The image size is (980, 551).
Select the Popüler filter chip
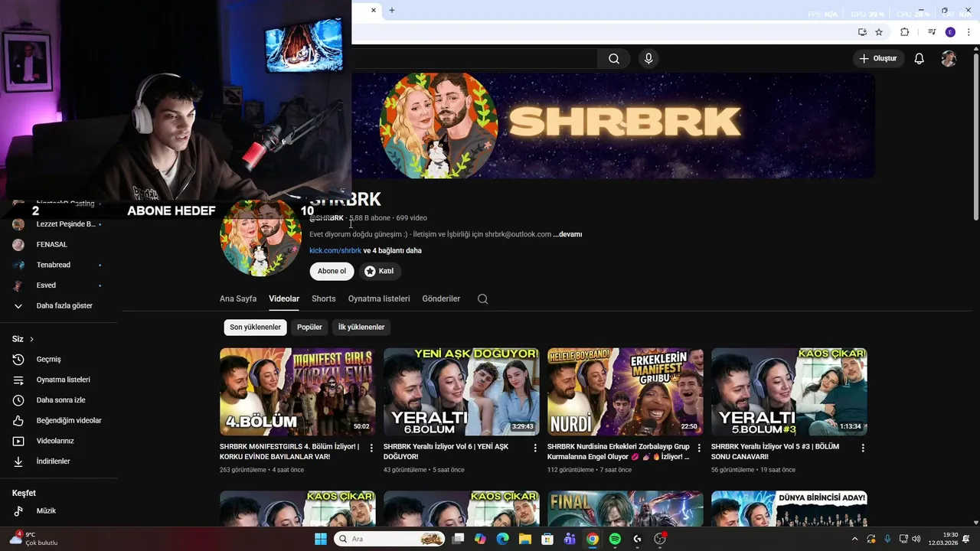coord(309,327)
